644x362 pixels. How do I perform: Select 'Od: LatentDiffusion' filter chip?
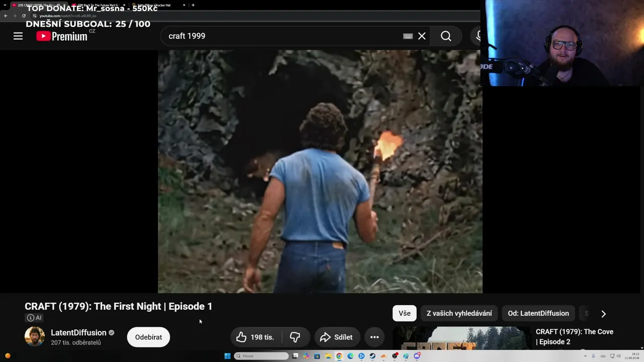(538, 313)
